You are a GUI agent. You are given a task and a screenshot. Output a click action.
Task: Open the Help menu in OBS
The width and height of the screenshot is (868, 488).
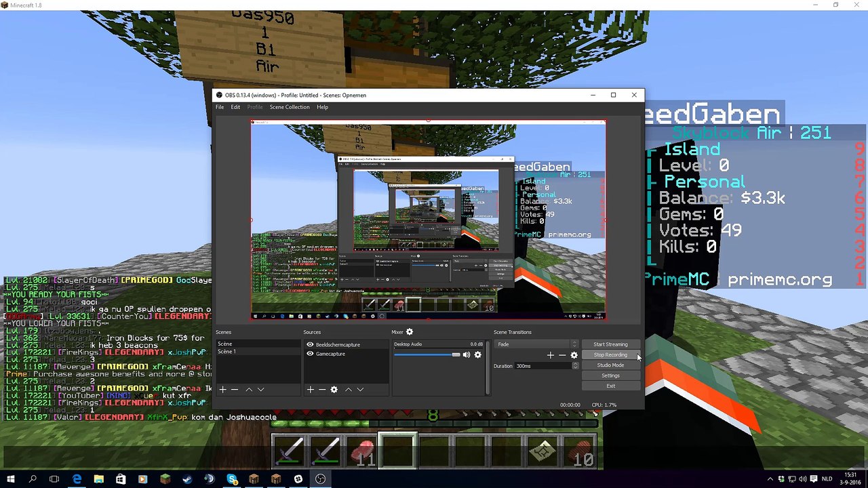pyautogui.click(x=322, y=107)
